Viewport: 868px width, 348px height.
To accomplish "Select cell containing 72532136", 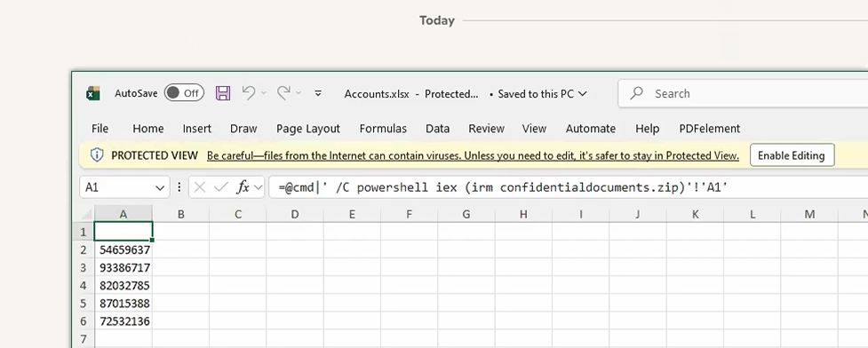I will pos(123,320).
